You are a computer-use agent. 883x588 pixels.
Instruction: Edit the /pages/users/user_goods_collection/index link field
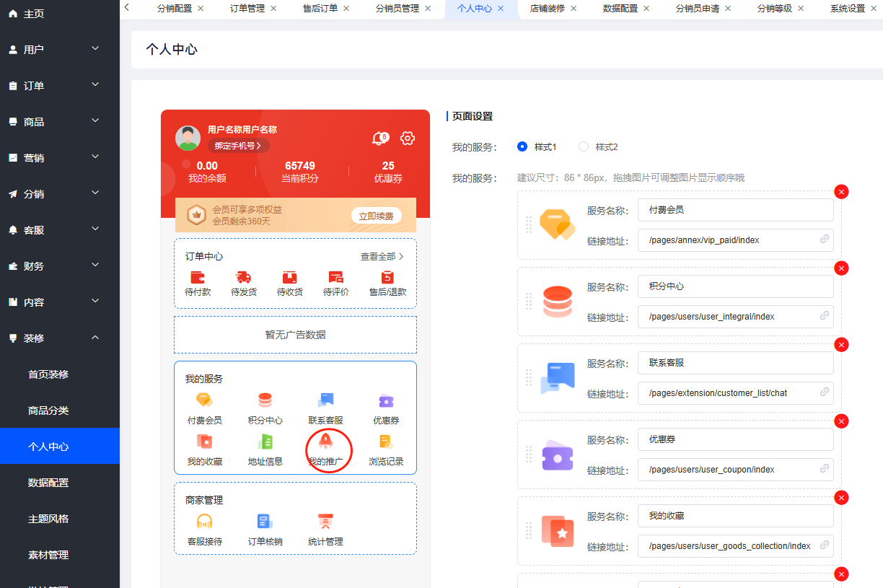[x=735, y=545]
